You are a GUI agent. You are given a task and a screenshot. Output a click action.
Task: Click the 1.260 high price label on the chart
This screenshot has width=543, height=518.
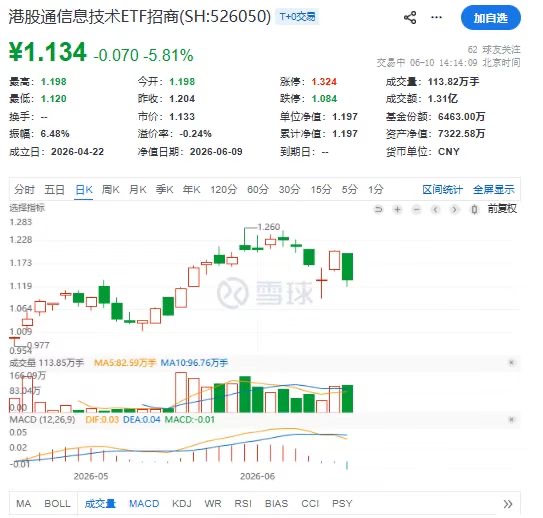tap(269, 227)
